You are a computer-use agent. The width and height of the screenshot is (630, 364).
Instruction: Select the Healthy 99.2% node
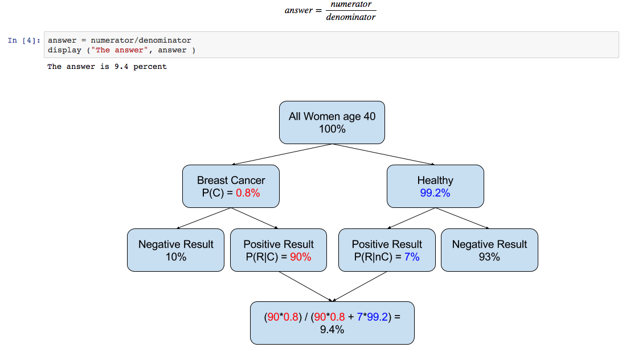(x=435, y=186)
